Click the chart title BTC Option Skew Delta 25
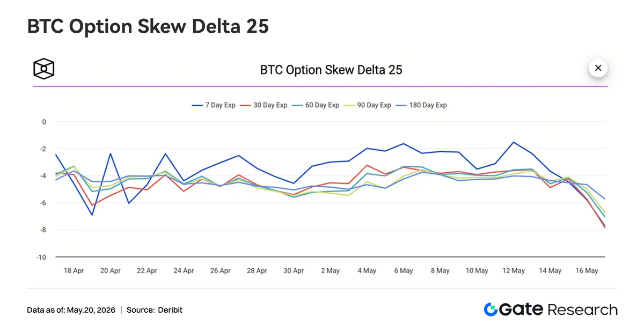This screenshot has height=331, width=644. click(x=331, y=70)
